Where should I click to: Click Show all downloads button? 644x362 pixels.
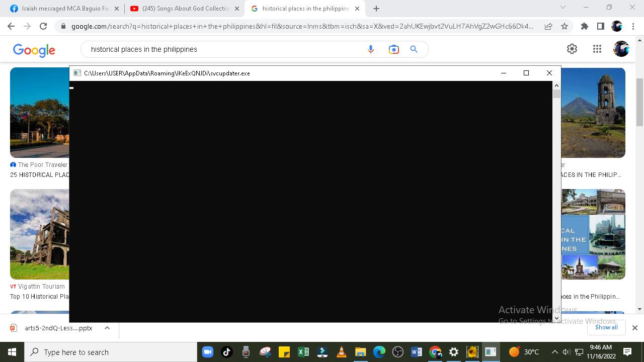tap(606, 327)
